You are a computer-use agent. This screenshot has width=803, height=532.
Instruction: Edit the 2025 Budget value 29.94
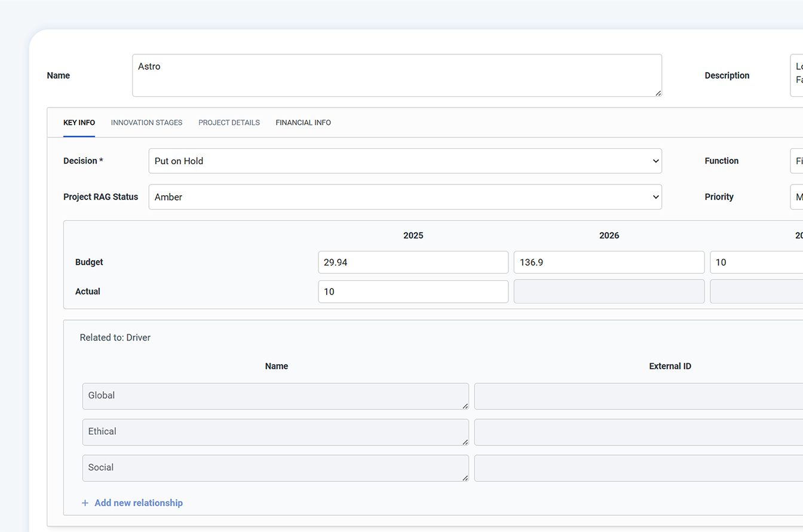coord(413,262)
